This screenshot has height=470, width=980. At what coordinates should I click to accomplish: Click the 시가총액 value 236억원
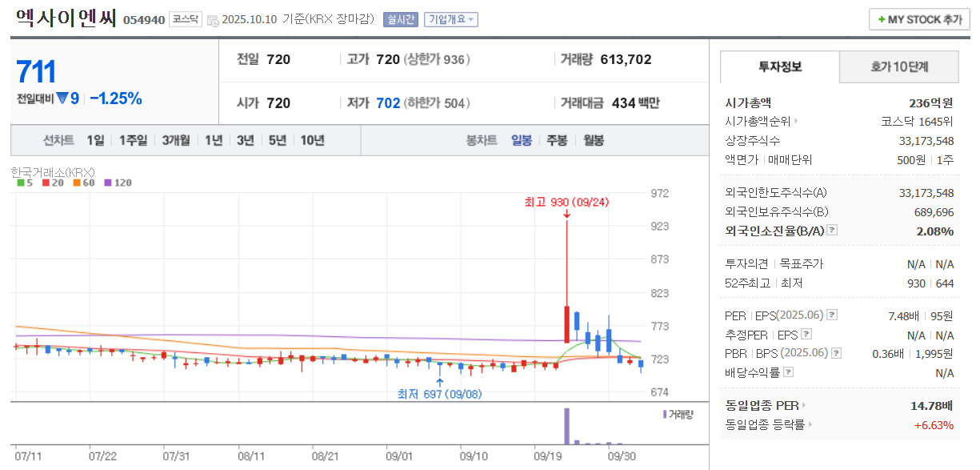point(931,102)
